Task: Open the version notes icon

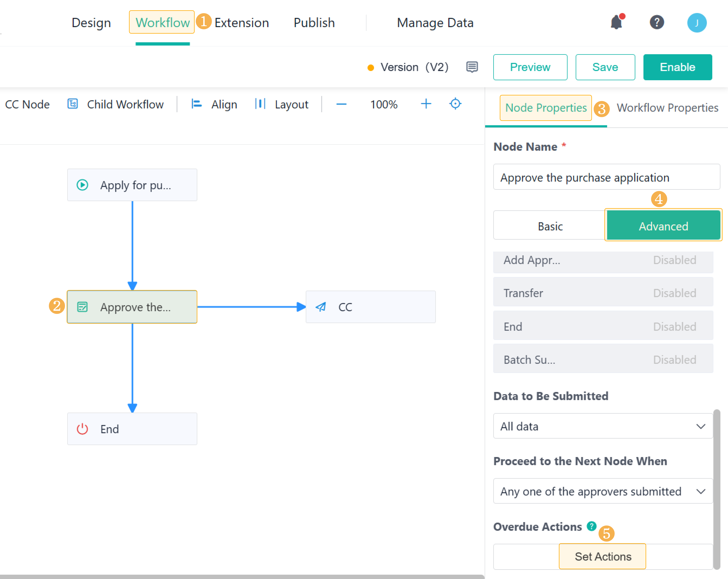Action: (472, 67)
